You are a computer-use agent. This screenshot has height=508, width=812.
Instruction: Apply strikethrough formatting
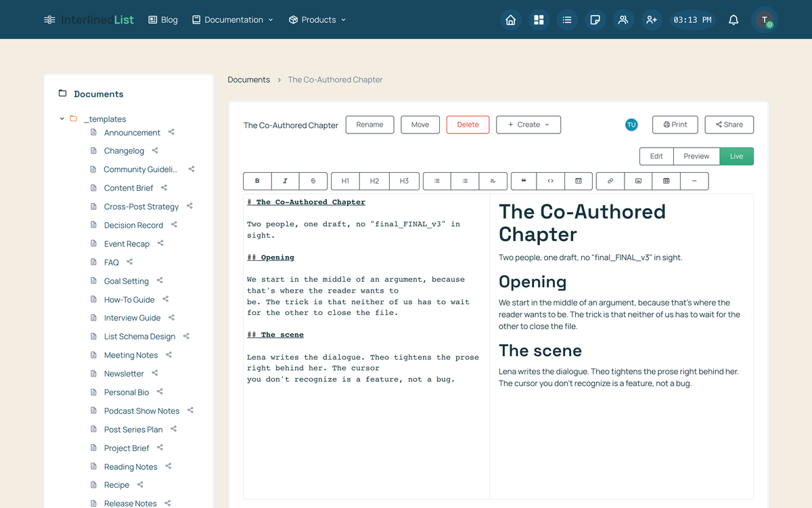[x=313, y=181]
